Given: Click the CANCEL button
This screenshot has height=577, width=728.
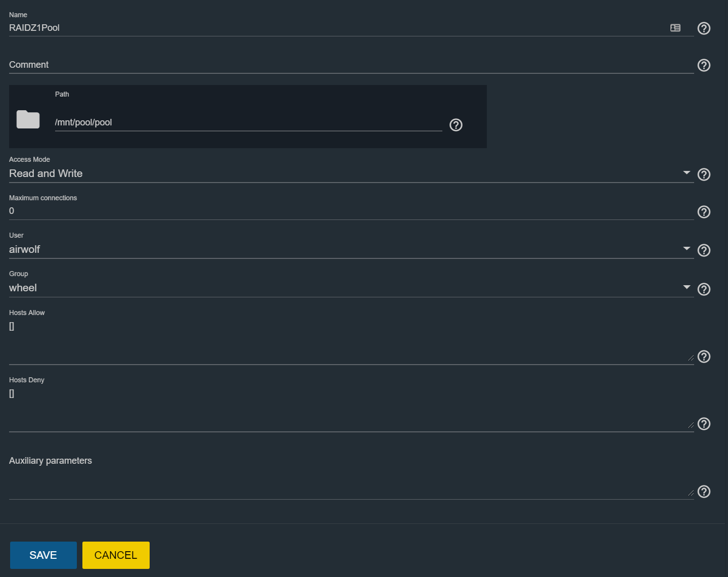Looking at the screenshot, I should point(116,555).
